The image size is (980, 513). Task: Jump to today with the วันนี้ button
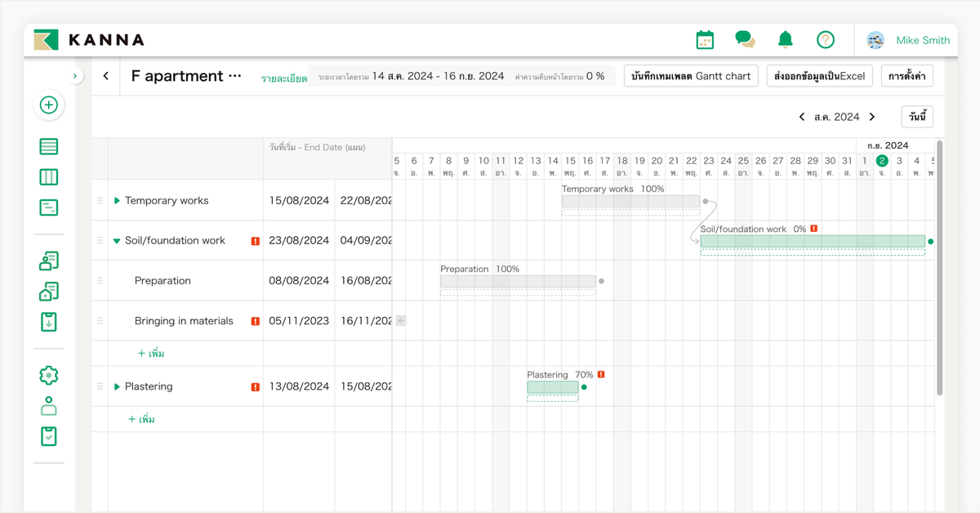pos(916,116)
